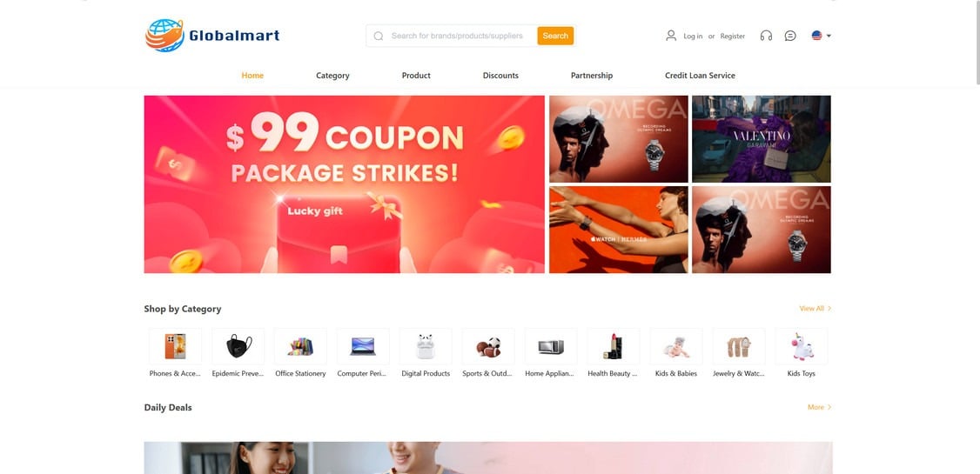Choose the Digital Products earbuds icon
The image size is (980, 474).
426,346
